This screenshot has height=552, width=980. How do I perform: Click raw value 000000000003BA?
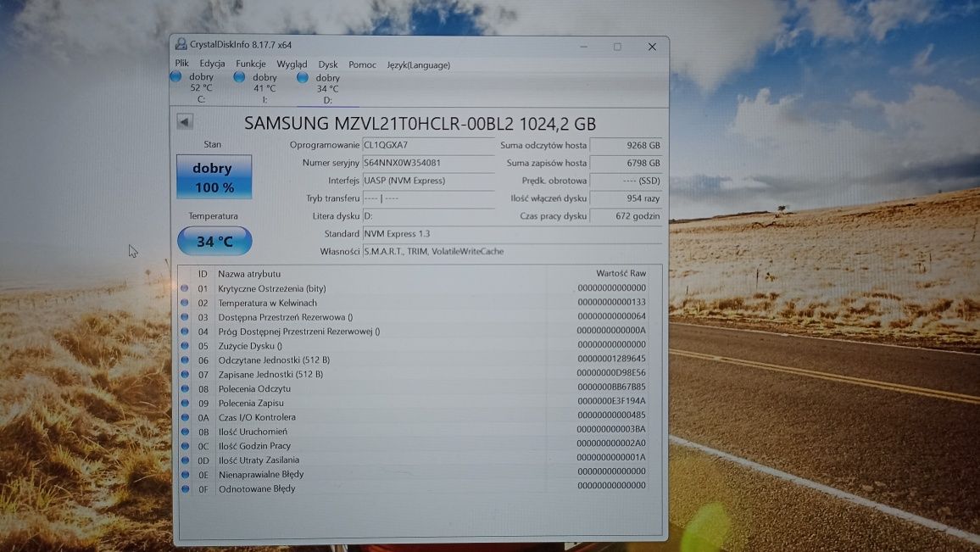(x=611, y=429)
